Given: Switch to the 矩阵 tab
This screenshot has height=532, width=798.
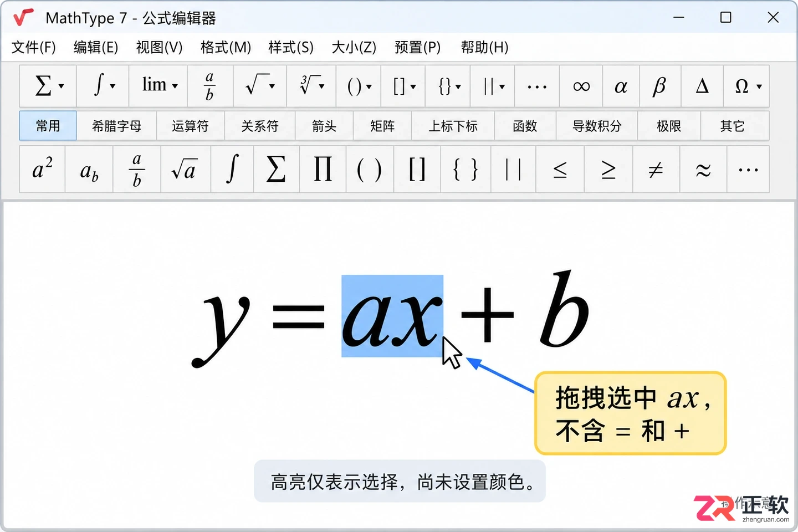Looking at the screenshot, I should tap(382, 126).
